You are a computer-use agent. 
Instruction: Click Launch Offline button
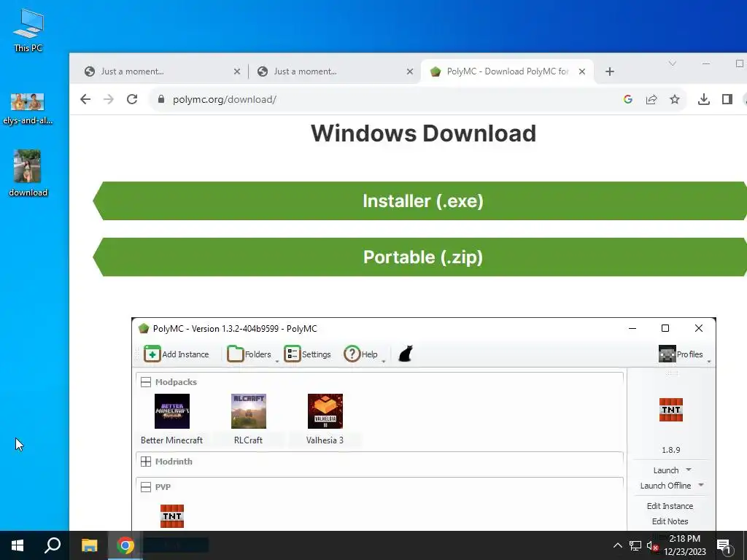point(665,485)
